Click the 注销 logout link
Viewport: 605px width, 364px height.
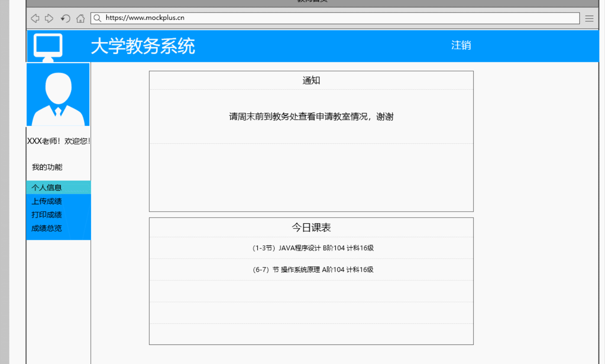461,45
